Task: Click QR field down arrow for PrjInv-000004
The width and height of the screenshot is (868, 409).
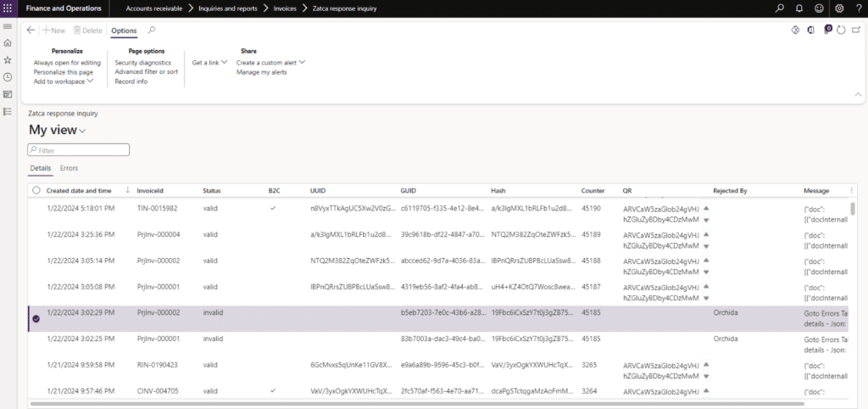Action: (x=706, y=246)
